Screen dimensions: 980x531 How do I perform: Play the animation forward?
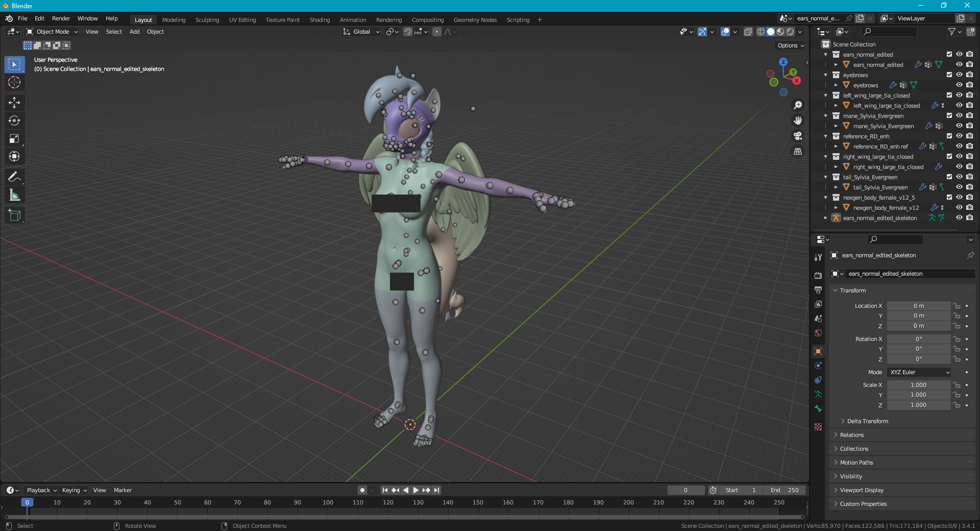416,490
